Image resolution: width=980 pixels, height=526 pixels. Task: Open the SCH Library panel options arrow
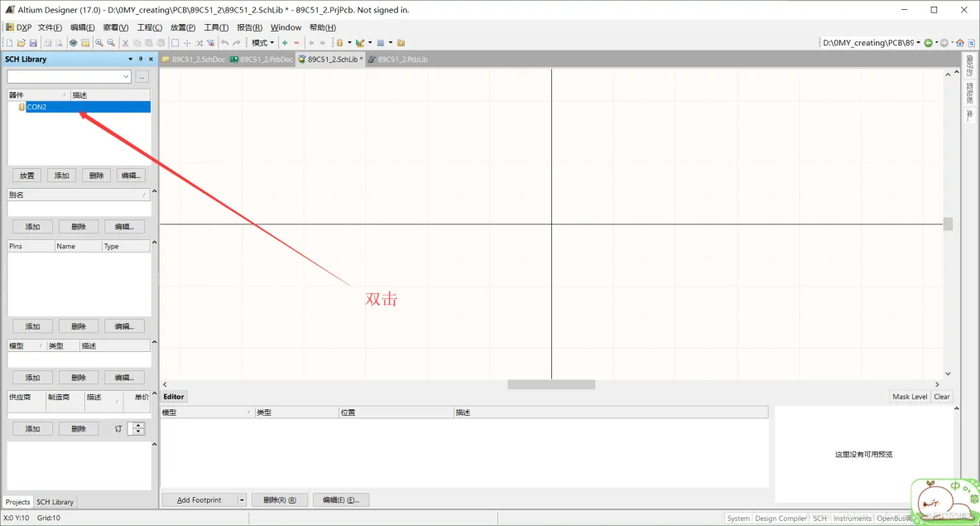130,59
